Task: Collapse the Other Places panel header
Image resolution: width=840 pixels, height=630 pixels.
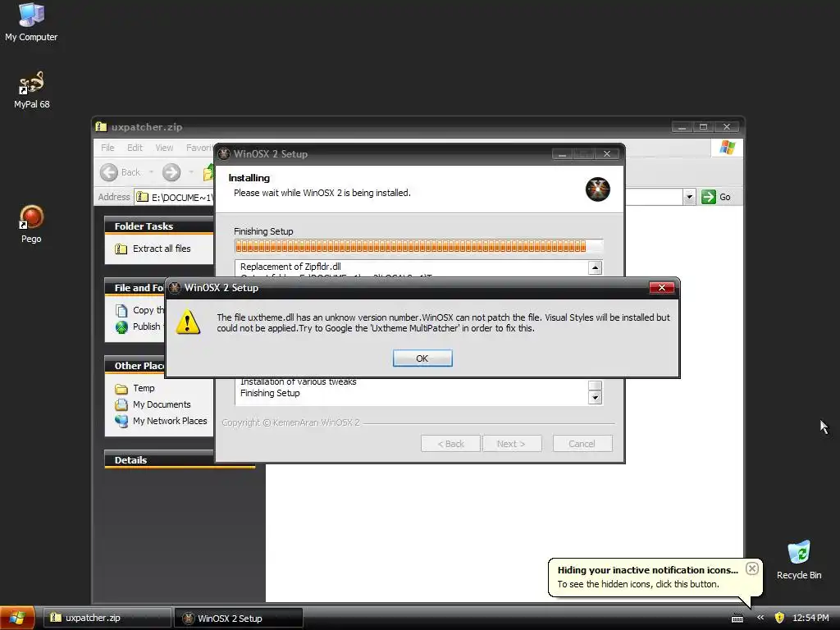Action: (x=135, y=366)
